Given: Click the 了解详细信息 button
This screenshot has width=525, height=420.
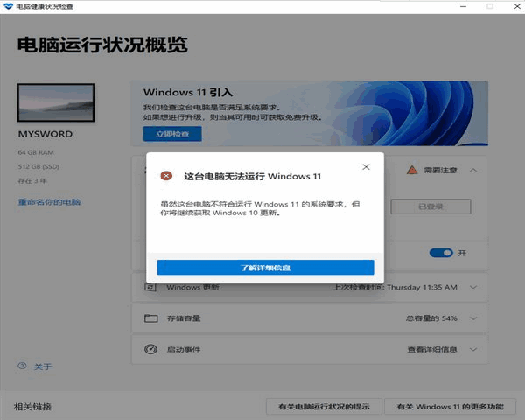Looking at the screenshot, I should pos(265,268).
